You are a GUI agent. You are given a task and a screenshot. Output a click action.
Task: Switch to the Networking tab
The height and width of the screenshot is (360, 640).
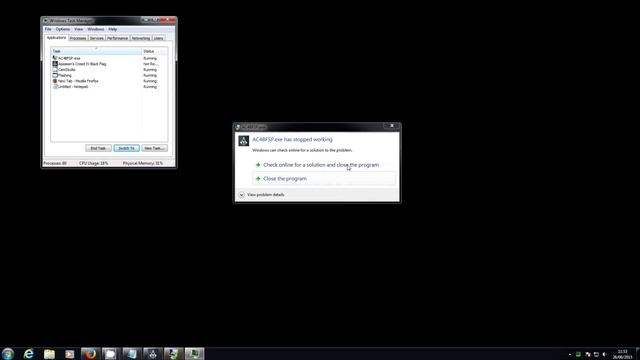click(141, 38)
